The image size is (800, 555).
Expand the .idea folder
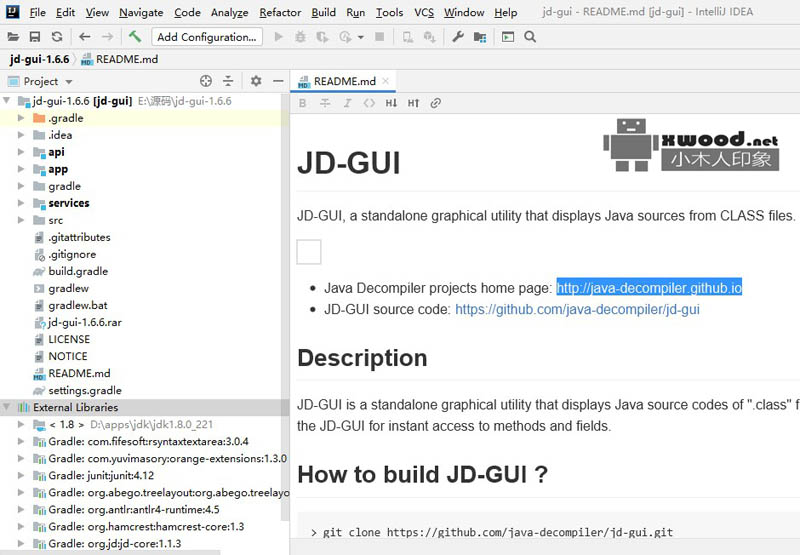[x=21, y=135]
